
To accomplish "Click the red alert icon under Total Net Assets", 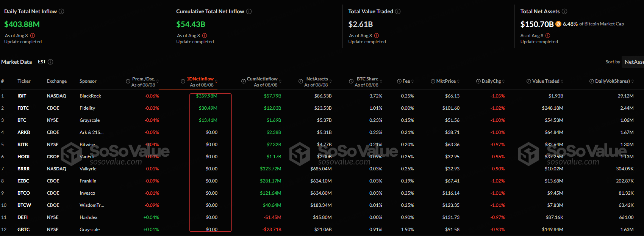I will pyautogui.click(x=548, y=36).
